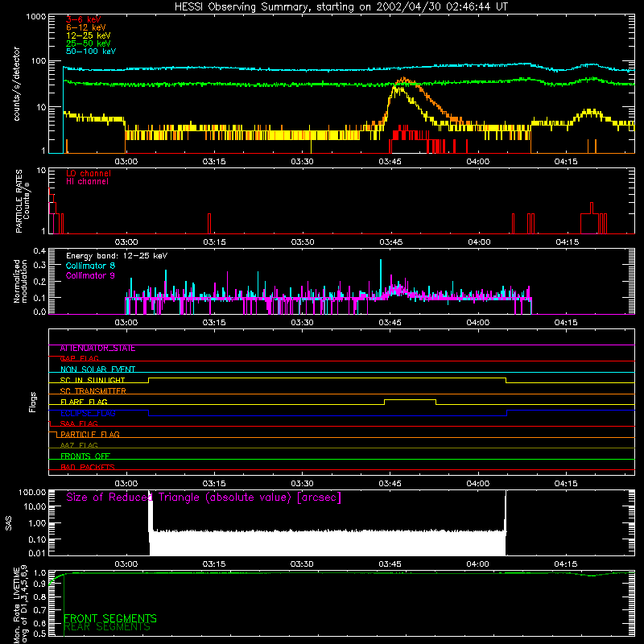Screen dimensions: 644x644
Task: Select the ECLIPSE_FLAG label
Action: [88, 413]
